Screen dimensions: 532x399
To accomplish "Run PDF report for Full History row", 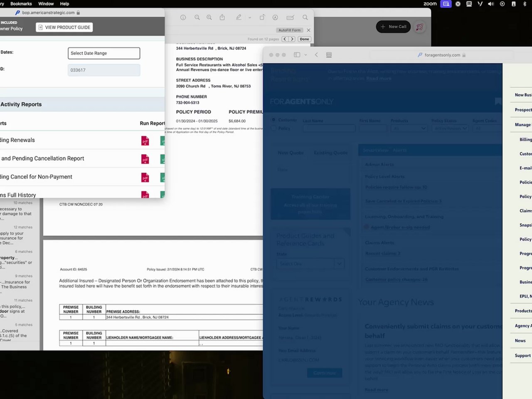I will click(145, 195).
